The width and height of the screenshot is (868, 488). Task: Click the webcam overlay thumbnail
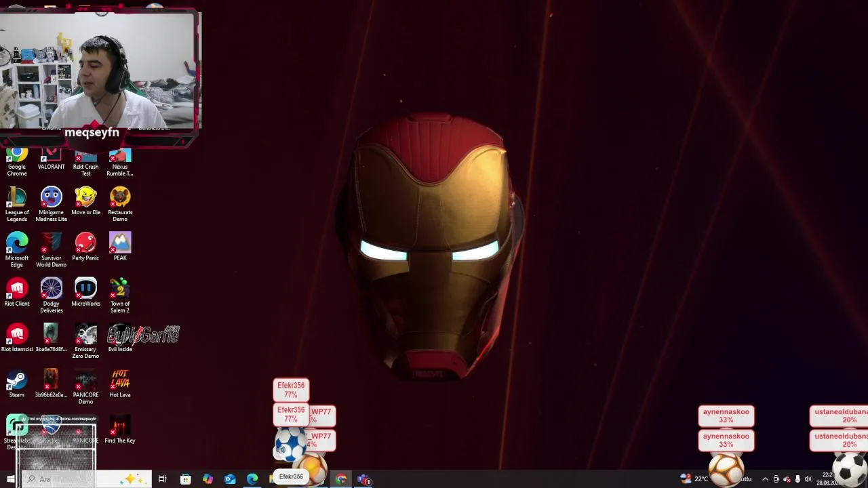click(98, 70)
